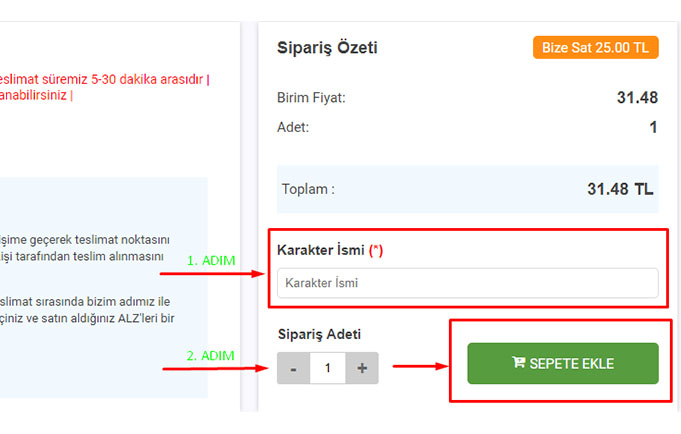Viewport: 681px width, 434px height.
Task: Increase order quantity with the plus button
Action: (x=362, y=368)
